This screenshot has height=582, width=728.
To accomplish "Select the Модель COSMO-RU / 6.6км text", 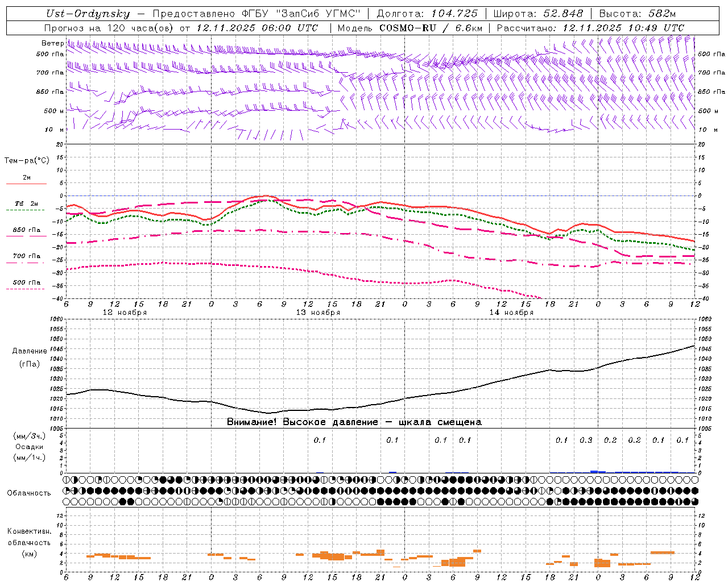I will coord(410,28).
